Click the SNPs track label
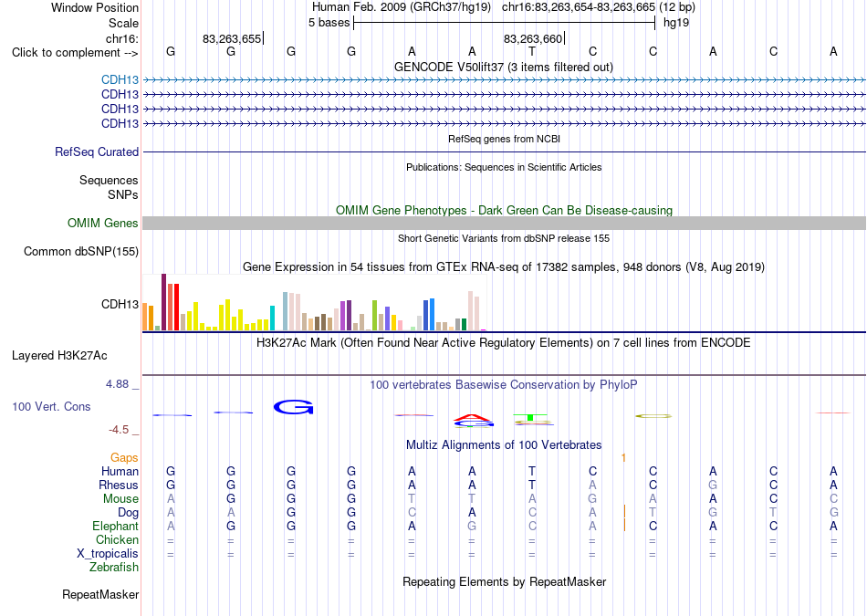This screenshot has height=616, width=867. click(x=123, y=194)
